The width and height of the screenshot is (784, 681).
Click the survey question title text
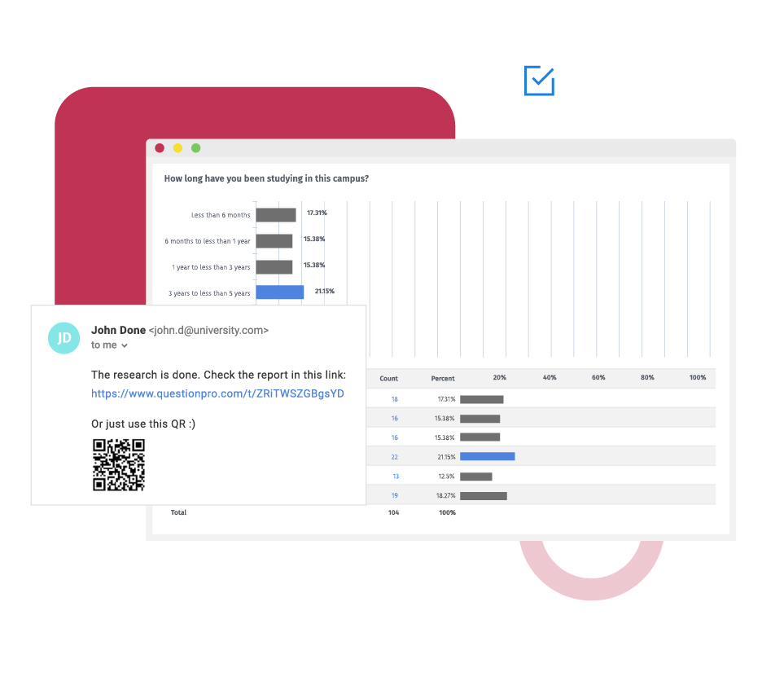pos(266,178)
